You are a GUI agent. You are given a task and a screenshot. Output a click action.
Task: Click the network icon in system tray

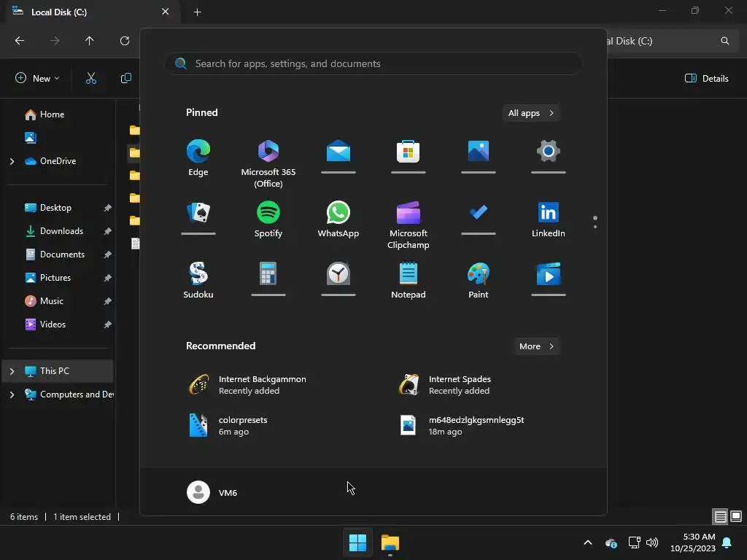(x=634, y=542)
